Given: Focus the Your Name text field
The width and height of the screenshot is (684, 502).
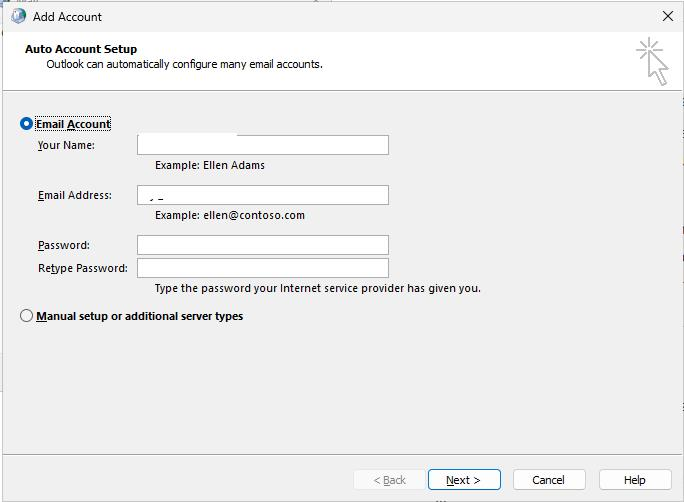Looking at the screenshot, I should click(x=262, y=145).
